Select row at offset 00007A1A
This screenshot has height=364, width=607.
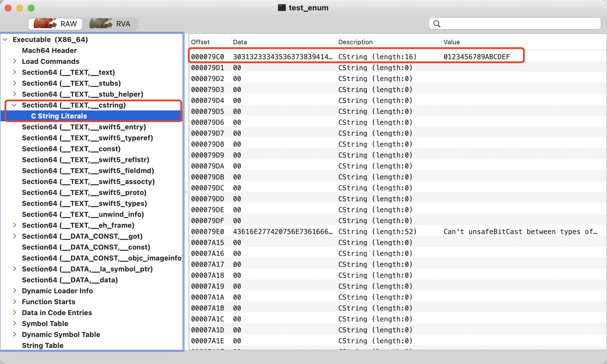tap(398, 297)
